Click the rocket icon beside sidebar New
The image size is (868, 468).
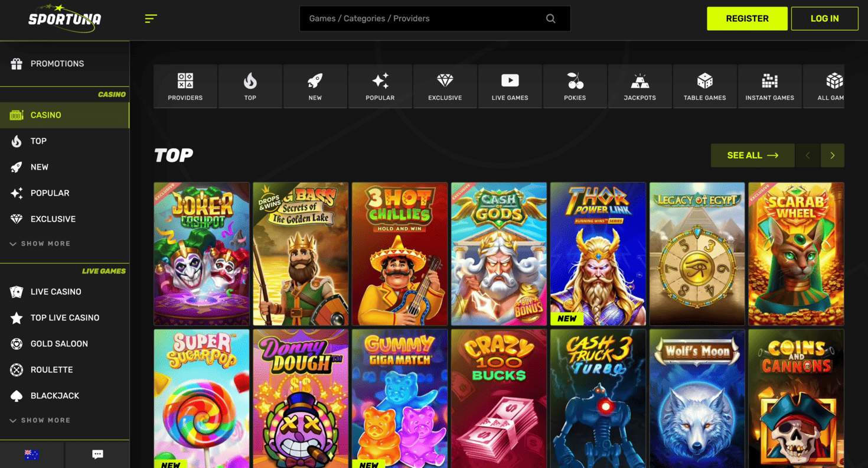pyautogui.click(x=17, y=167)
